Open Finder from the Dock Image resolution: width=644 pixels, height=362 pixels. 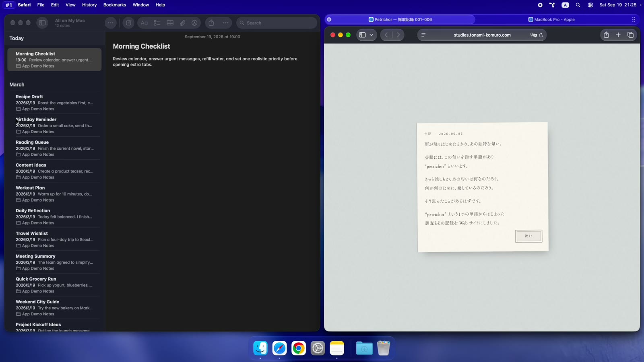260,348
